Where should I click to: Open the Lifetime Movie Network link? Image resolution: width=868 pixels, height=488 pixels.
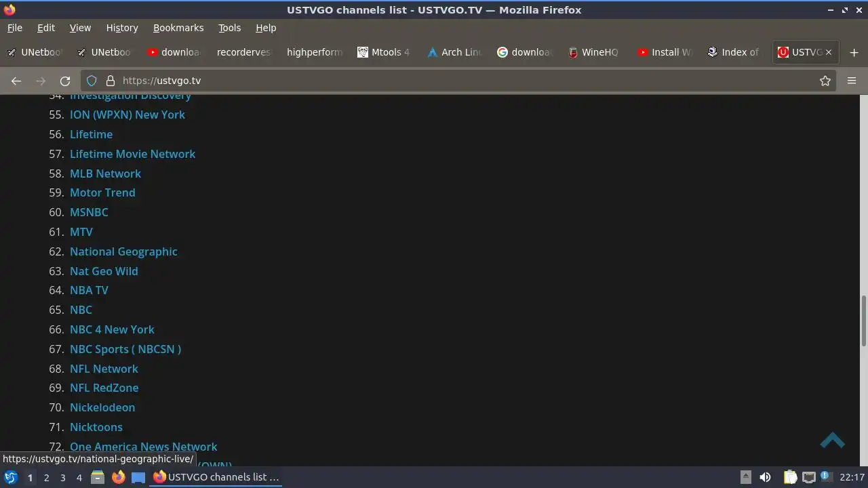(132, 154)
